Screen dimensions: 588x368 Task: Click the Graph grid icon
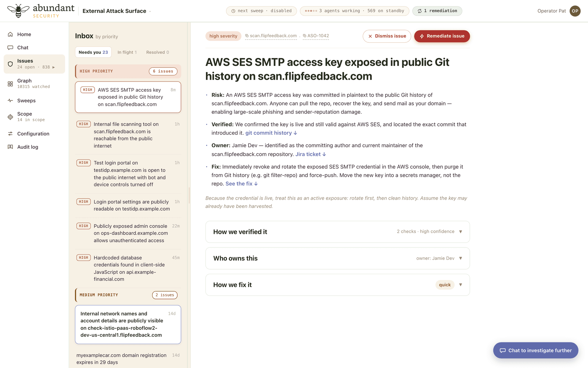(10, 84)
